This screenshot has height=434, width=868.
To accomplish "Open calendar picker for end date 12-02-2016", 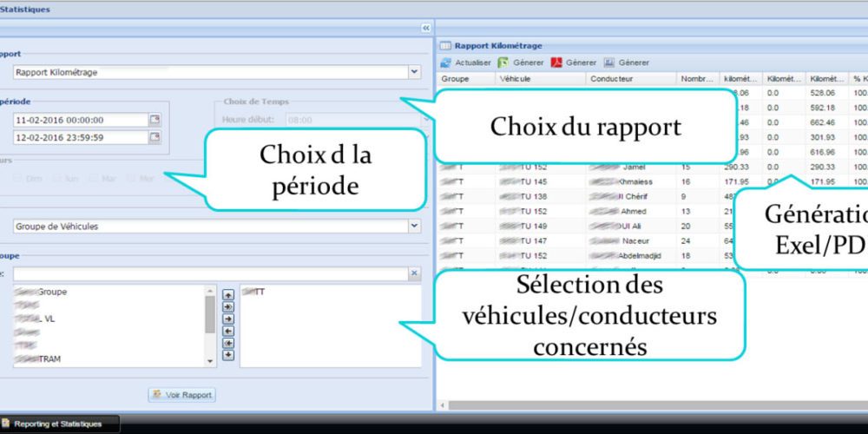I will (155, 137).
